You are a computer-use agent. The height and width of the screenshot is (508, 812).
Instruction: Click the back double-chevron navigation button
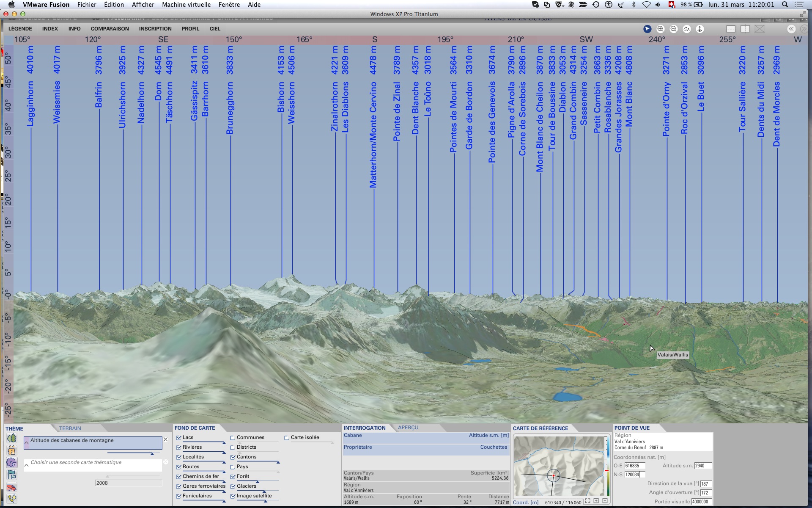tap(791, 29)
